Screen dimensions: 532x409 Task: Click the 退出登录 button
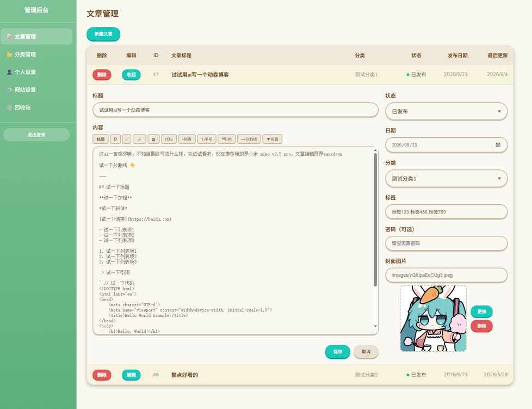tap(36, 135)
